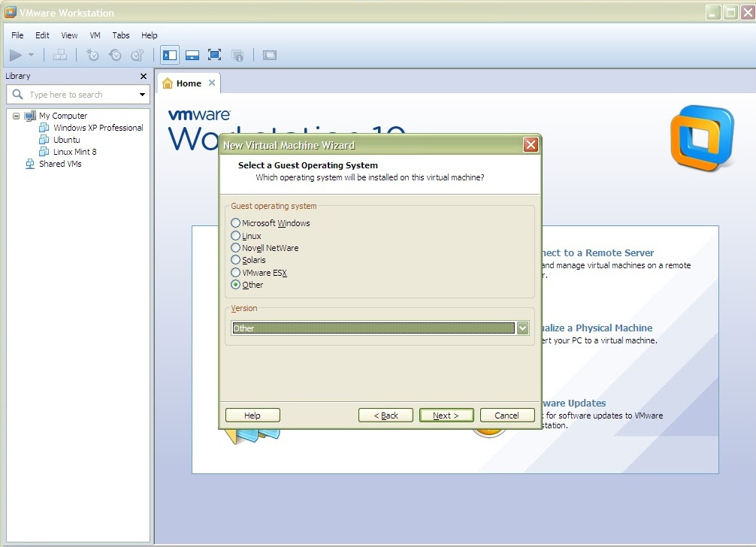Click the Library search magnifier icon
Image resolution: width=756 pixels, height=547 pixels.
point(17,95)
